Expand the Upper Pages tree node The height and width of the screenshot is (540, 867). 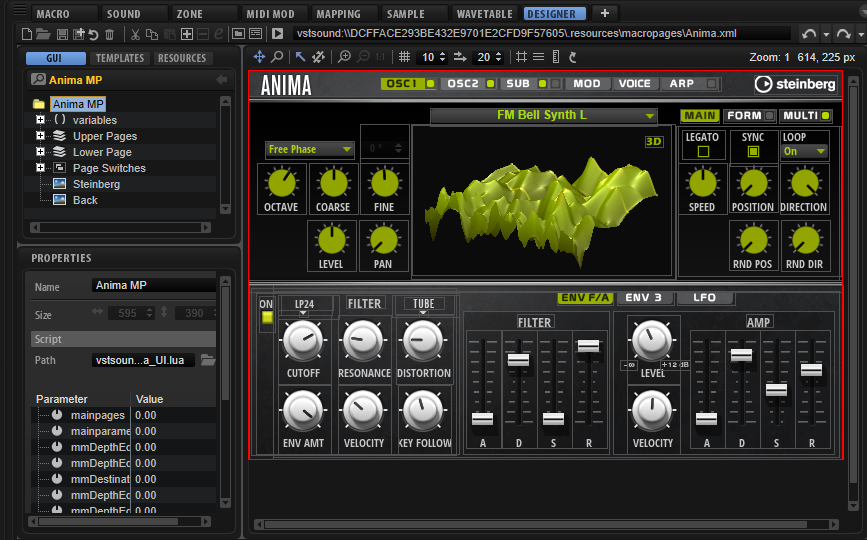[x=40, y=135]
